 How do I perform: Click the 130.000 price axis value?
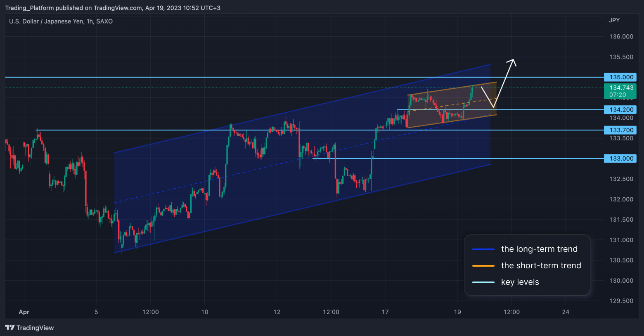pyautogui.click(x=621, y=281)
